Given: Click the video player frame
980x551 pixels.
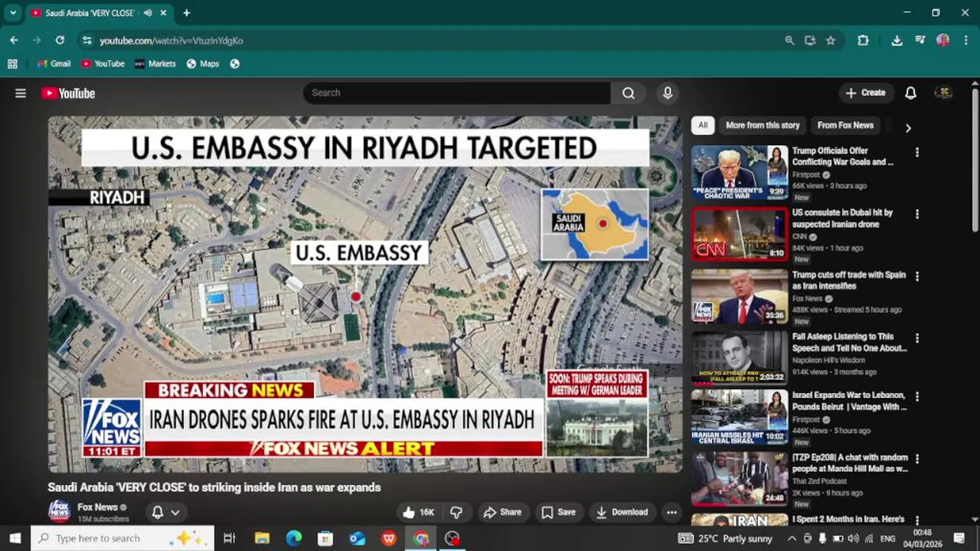Looking at the screenshot, I should point(364,294).
